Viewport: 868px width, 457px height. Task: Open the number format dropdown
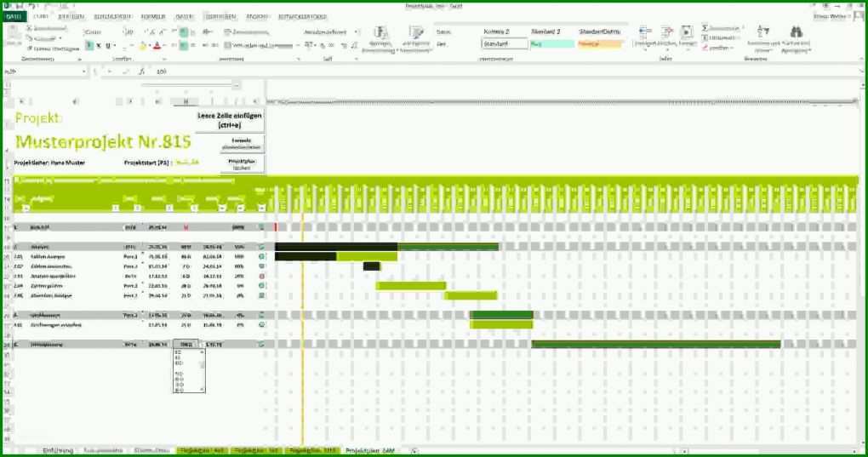(x=356, y=32)
